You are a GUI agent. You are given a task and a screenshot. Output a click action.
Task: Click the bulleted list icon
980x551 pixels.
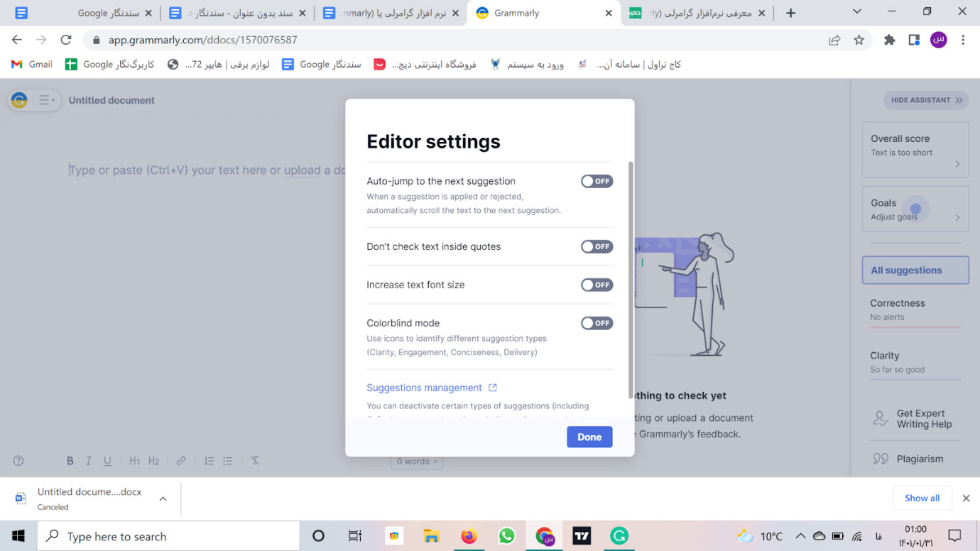click(227, 461)
